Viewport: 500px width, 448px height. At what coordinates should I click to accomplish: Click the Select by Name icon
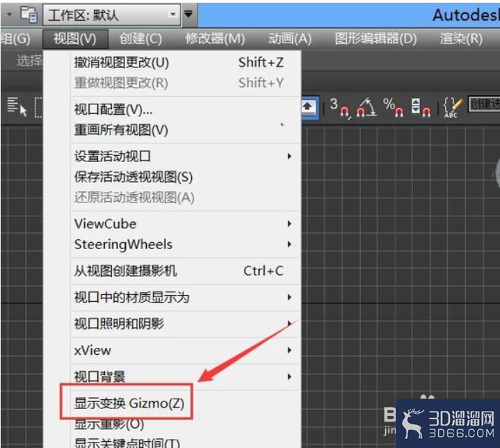click(x=17, y=106)
